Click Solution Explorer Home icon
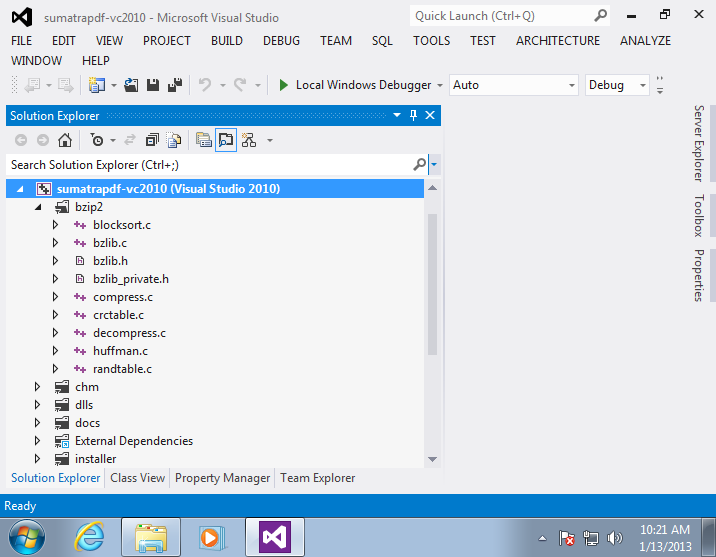The image size is (716, 557). 65,140
